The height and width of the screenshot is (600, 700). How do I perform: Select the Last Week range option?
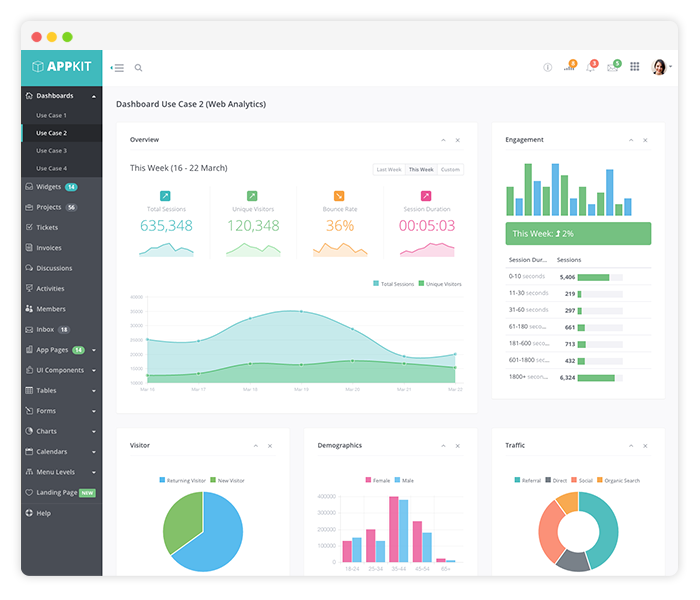point(388,170)
